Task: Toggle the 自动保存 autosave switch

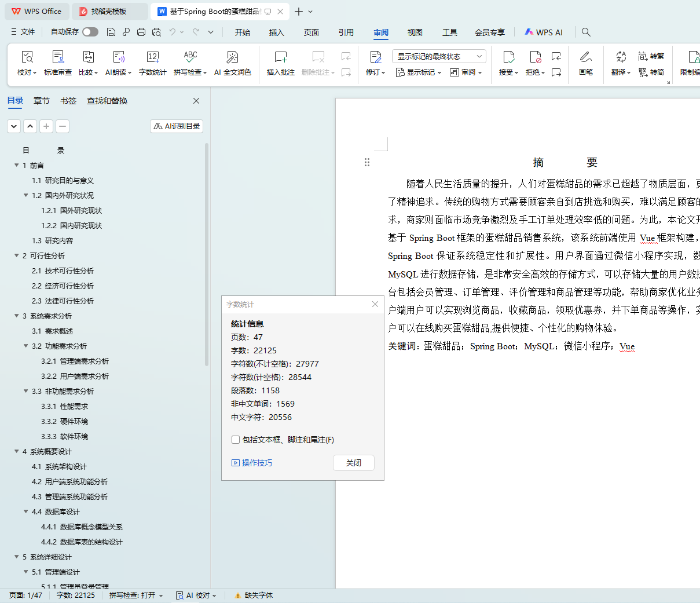Action: 90,32
